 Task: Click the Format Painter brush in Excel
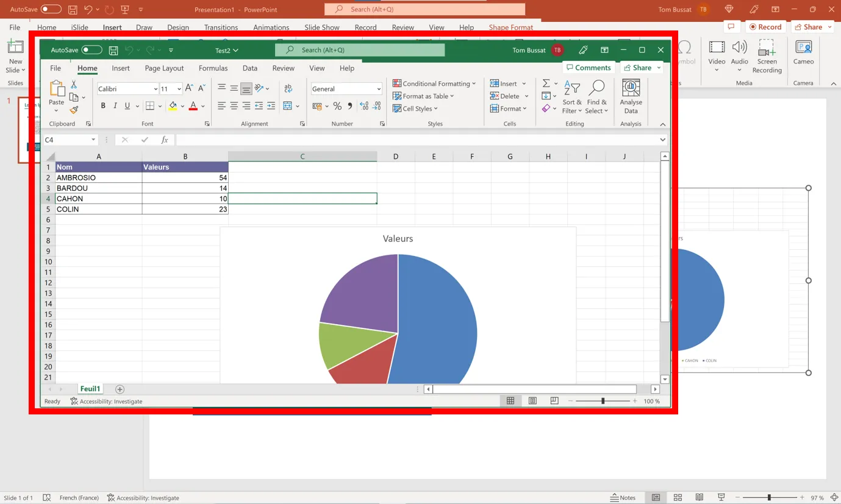[x=74, y=110]
